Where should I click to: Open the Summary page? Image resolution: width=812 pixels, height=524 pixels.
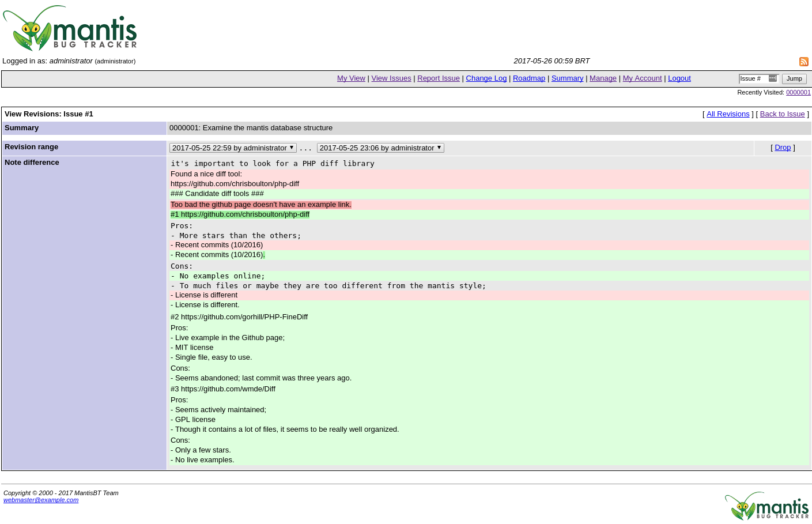coord(567,78)
